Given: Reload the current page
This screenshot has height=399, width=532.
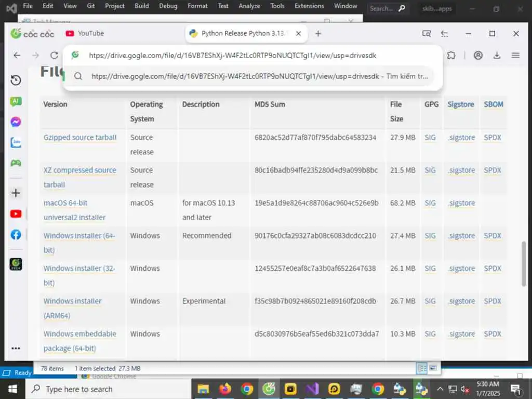Looking at the screenshot, I should pyautogui.click(x=54, y=55).
